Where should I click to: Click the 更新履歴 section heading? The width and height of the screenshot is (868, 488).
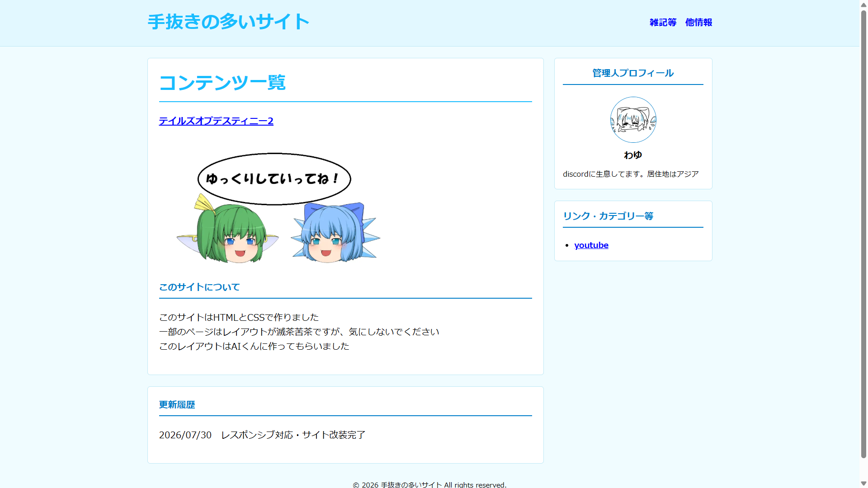point(177,404)
